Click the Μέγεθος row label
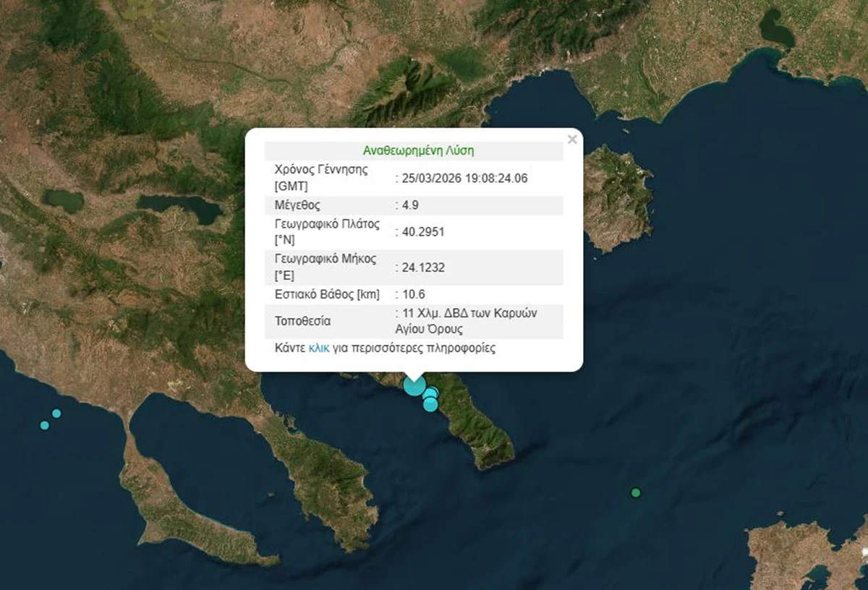 point(297,205)
